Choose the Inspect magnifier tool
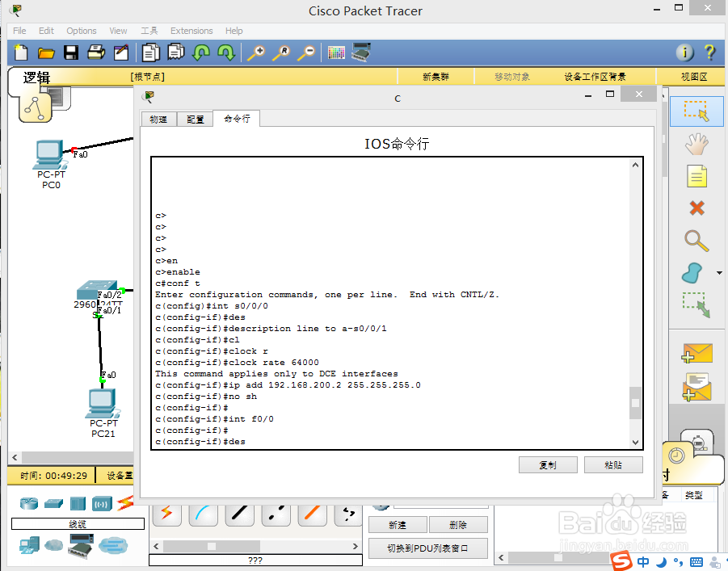Viewport: 728px width, 571px height. pos(696,241)
